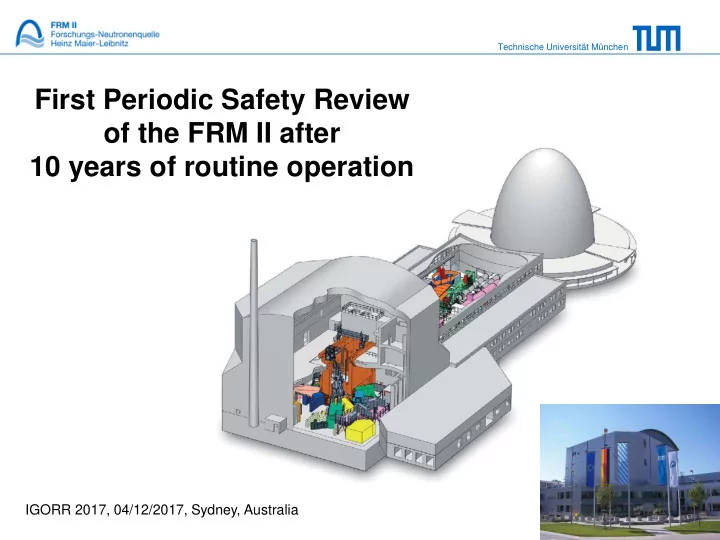Click the 'FRM II' header label
Viewport: 720px width, 540px height.
63,25
